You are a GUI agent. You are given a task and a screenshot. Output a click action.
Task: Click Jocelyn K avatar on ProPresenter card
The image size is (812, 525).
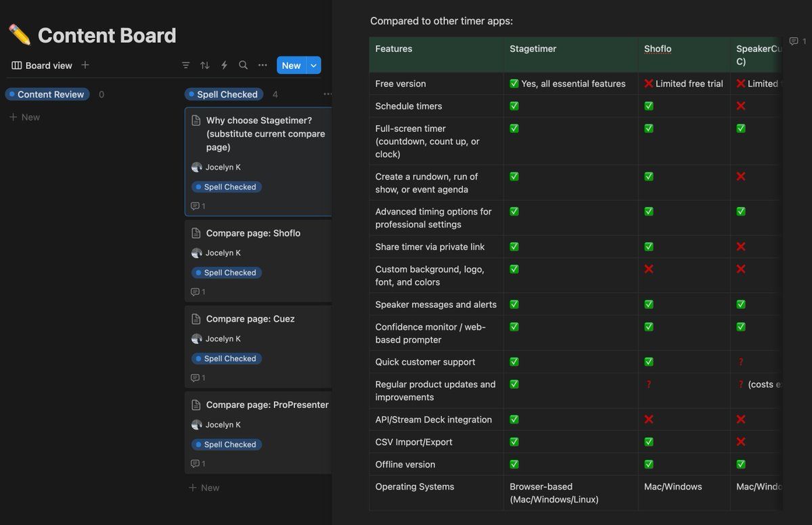point(196,425)
